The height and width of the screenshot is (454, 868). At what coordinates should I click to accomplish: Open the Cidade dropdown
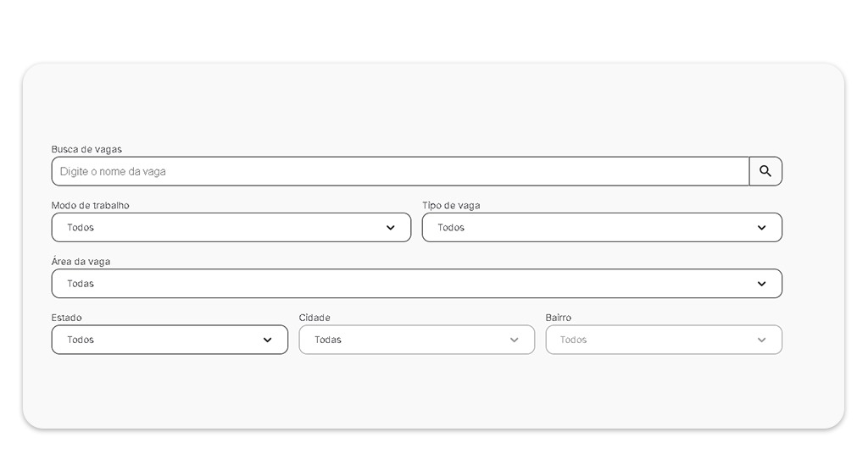(407, 340)
